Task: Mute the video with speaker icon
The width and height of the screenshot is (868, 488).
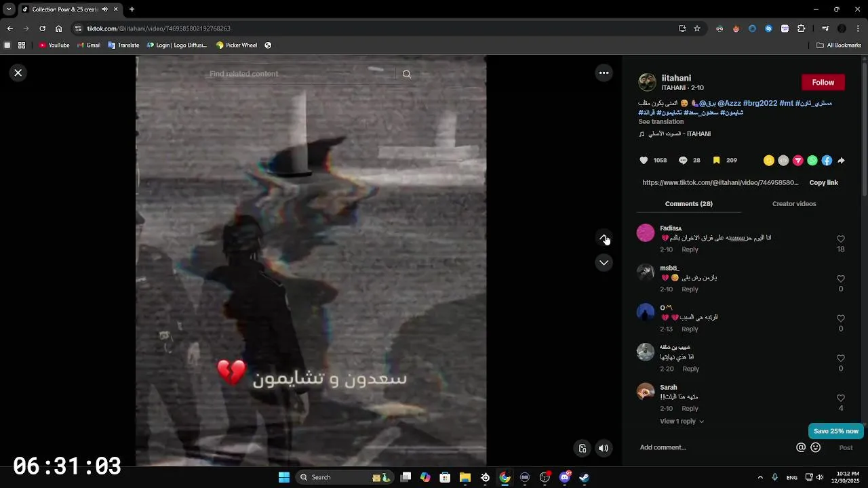Action: (x=604, y=448)
